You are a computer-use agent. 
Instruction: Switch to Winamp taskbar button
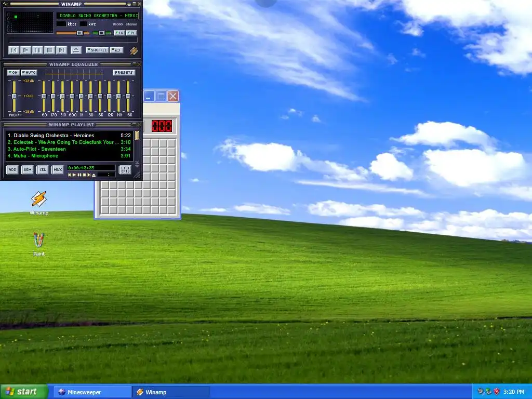coord(170,392)
